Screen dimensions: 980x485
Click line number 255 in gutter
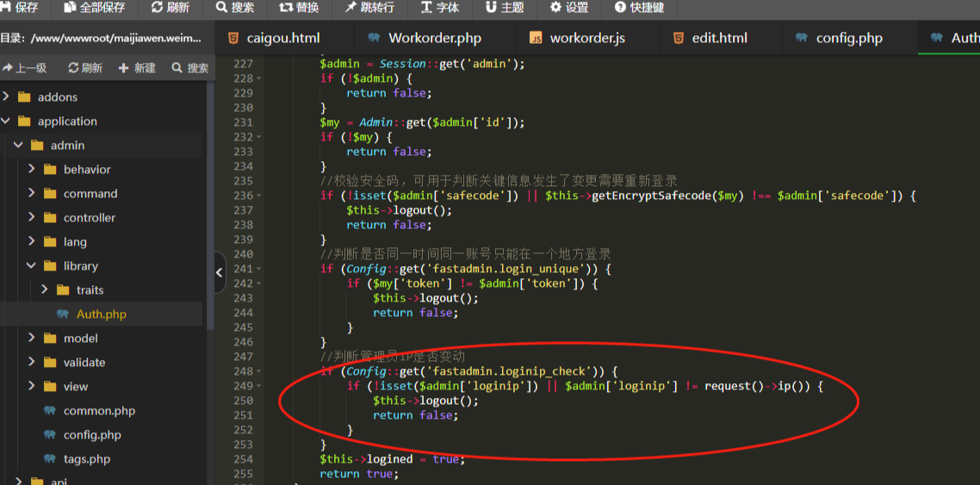click(243, 474)
